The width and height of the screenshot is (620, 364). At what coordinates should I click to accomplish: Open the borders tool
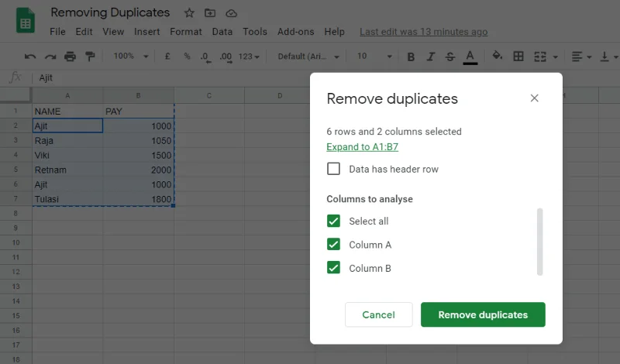pos(518,57)
